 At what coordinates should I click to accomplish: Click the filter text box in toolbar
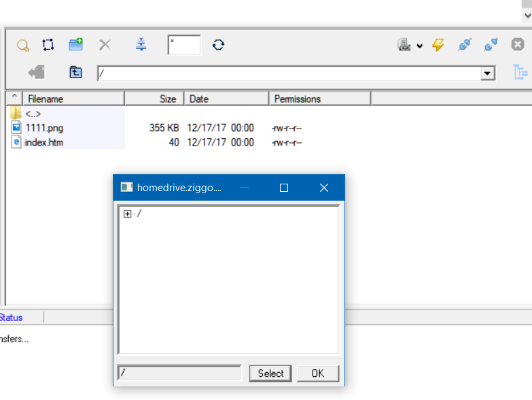pyautogui.click(x=184, y=45)
